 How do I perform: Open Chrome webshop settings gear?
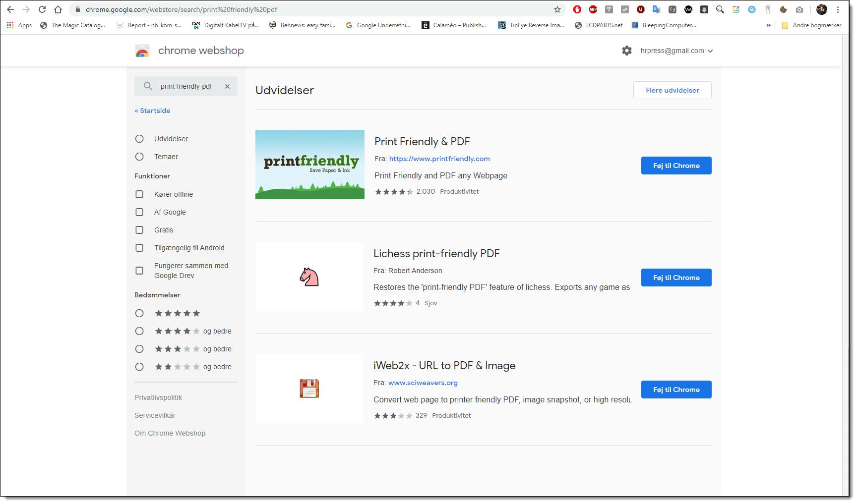tap(627, 51)
